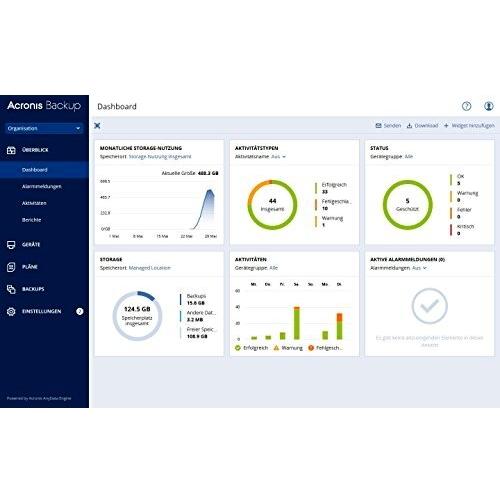Open the Organisation dropdown
500x500 pixels.
pyautogui.click(x=44, y=128)
